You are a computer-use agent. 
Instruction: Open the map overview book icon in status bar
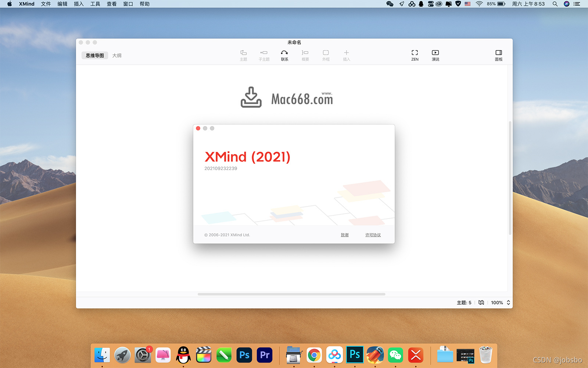click(481, 302)
